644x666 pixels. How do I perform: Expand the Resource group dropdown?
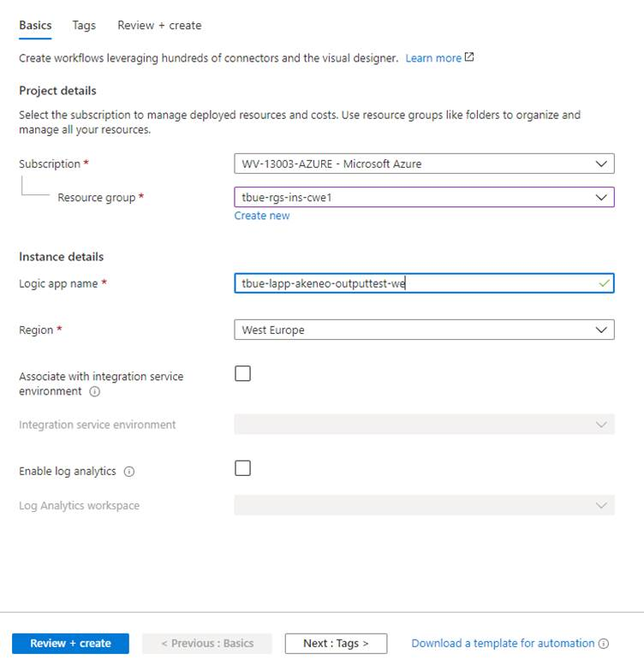point(424,197)
